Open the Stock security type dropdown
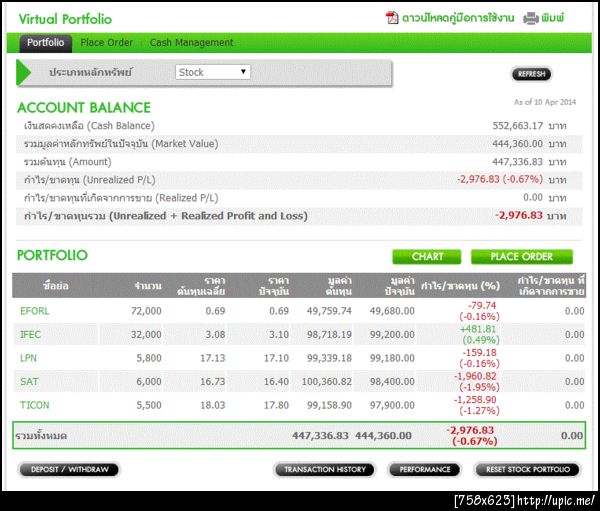Screen dimensions: 600x511 pyautogui.click(x=213, y=72)
